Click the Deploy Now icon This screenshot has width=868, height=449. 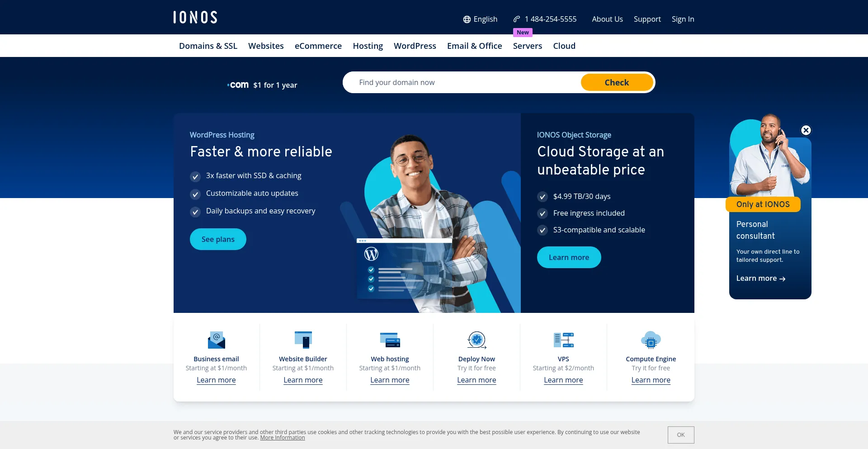[x=476, y=340]
